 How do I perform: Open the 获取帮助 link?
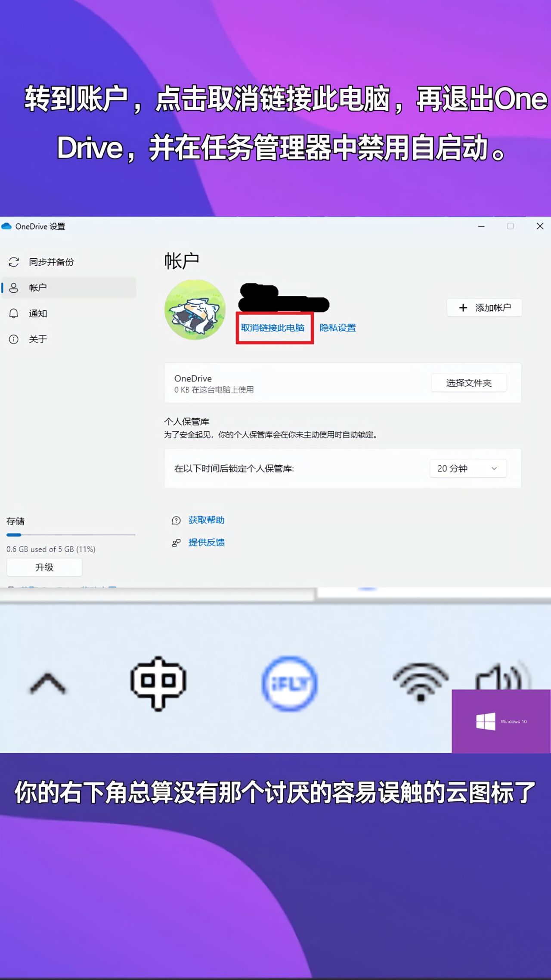pos(207,520)
